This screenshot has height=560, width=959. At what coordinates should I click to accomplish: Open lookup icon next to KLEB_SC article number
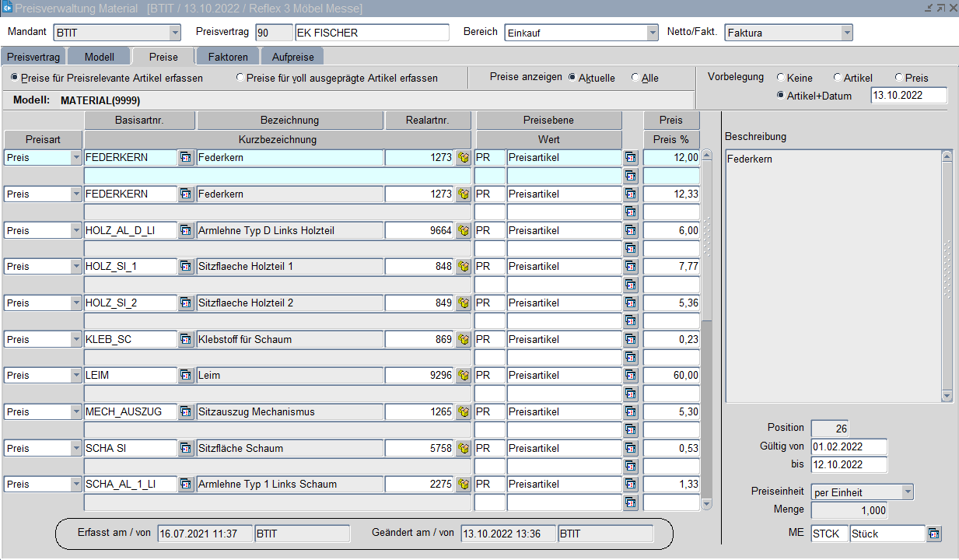point(186,339)
